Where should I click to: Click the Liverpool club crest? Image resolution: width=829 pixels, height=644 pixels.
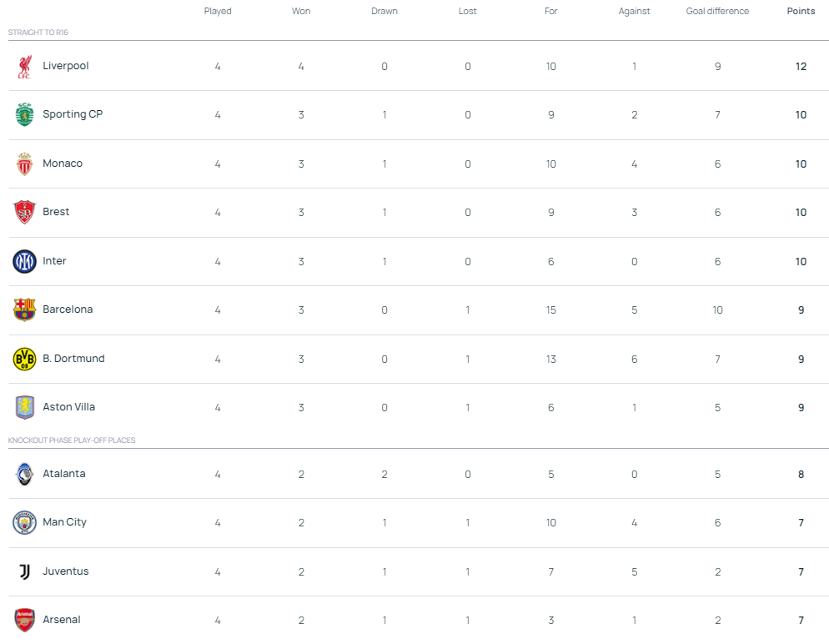(24, 67)
